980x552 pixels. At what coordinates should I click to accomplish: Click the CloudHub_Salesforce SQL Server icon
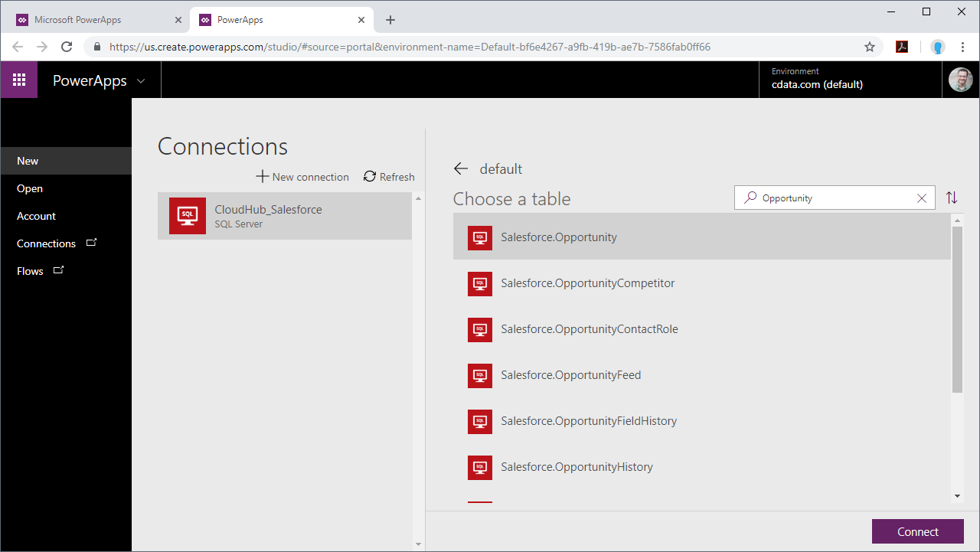click(x=188, y=216)
